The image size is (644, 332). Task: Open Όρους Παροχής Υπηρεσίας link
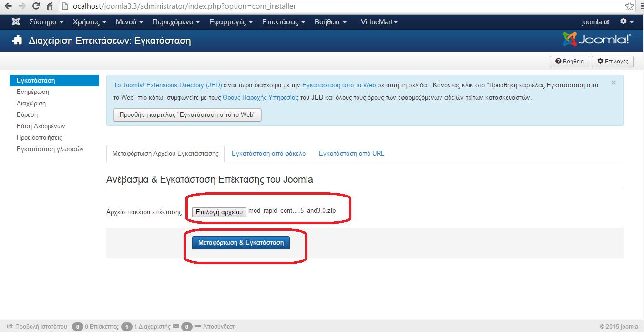[260, 97]
